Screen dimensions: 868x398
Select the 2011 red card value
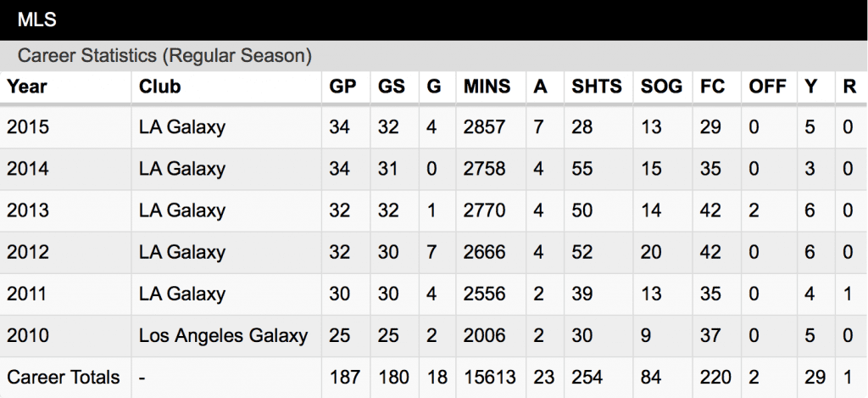point(848,294)
